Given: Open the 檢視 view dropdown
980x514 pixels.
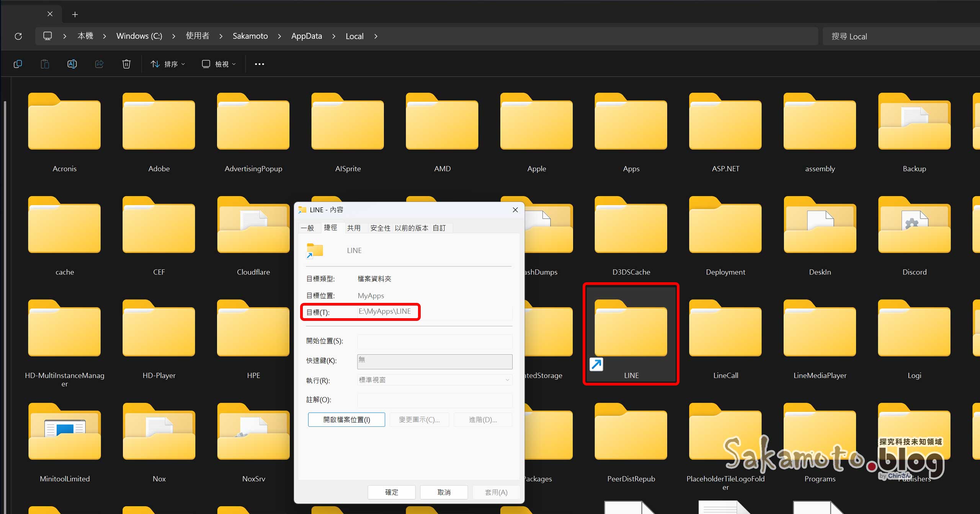Looking at the screenshot, I should 219,64.
